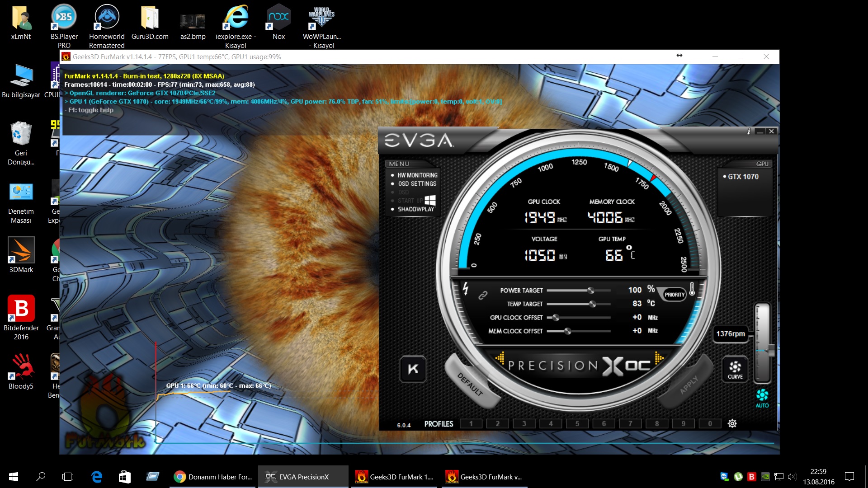The height and width of the screenshot is (488, 868).
Task: Click the TEMP TARGET slider handle
Action: [x=592, y=304]
